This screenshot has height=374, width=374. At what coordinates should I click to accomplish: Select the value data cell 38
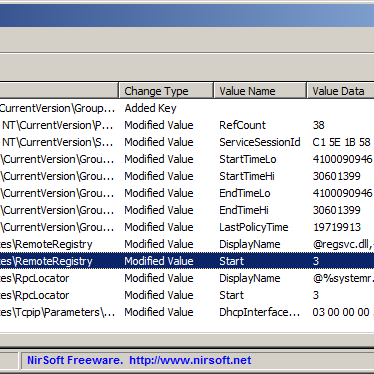click(318, 125)
